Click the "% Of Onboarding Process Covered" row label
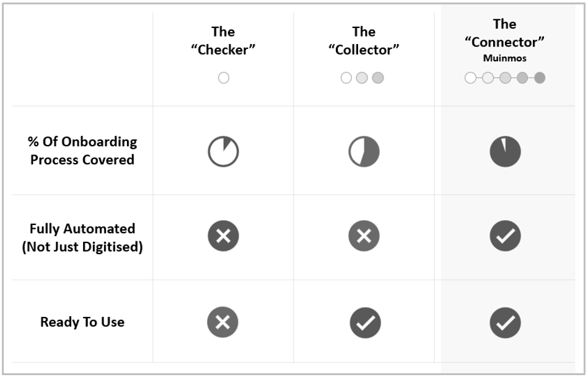 coord(82,151)
